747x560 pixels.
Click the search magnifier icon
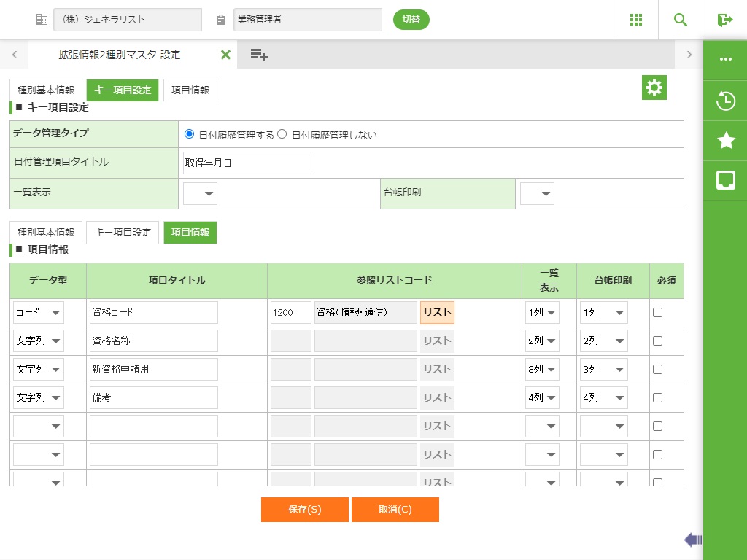(681, 20)
